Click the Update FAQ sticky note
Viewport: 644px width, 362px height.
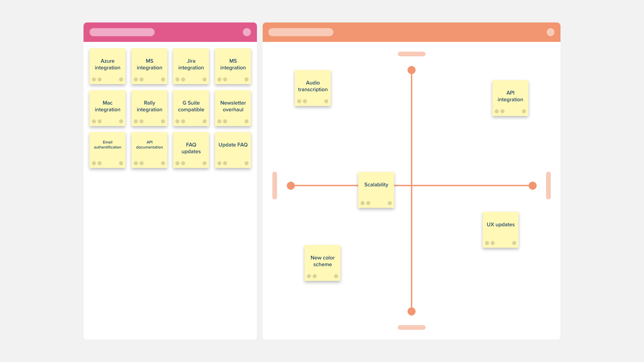(x=233, y=150)
